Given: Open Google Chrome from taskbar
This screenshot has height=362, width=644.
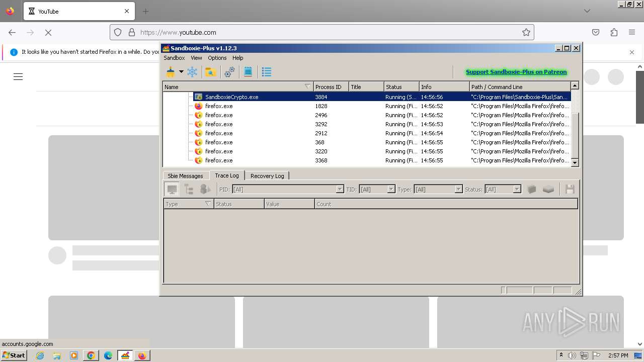Looking at the screenshot, I should 91,355.
